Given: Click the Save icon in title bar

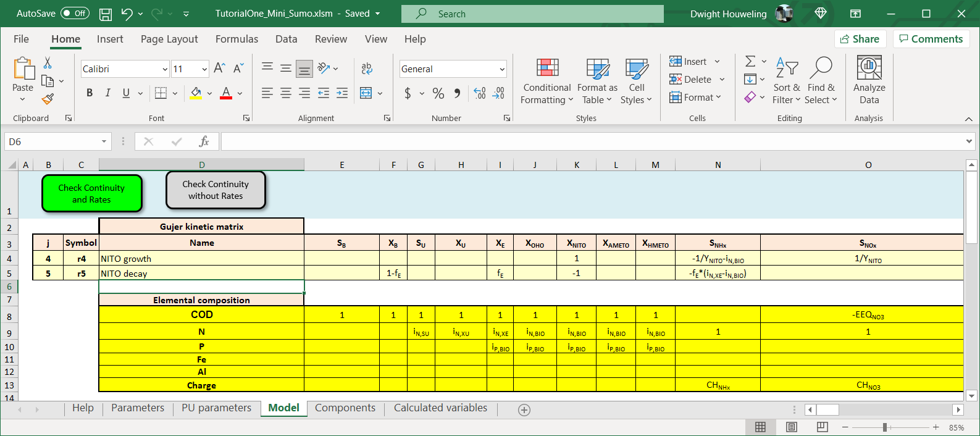Looking at the screenshot, I should point(106,14).
